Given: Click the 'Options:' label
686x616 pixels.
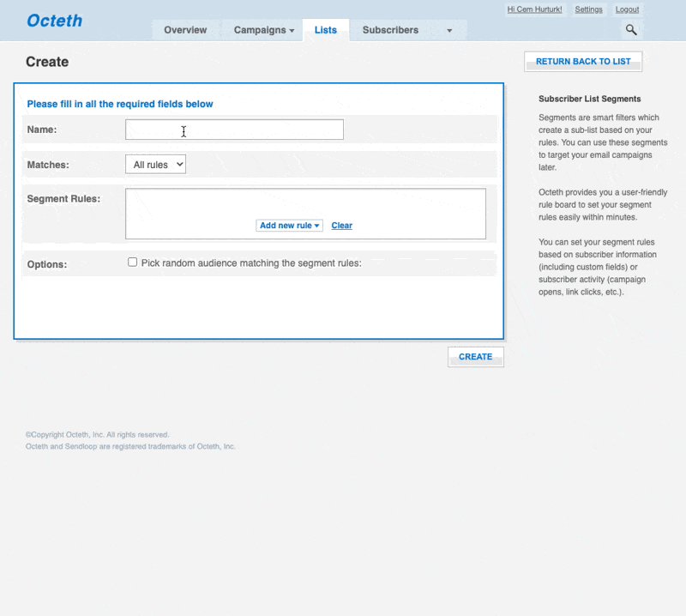Looking at the screenshot, I should click(47, 264).
